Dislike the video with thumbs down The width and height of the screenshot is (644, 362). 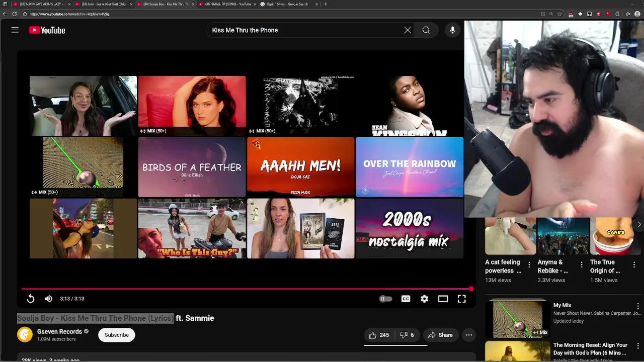(x=407, y=335)
